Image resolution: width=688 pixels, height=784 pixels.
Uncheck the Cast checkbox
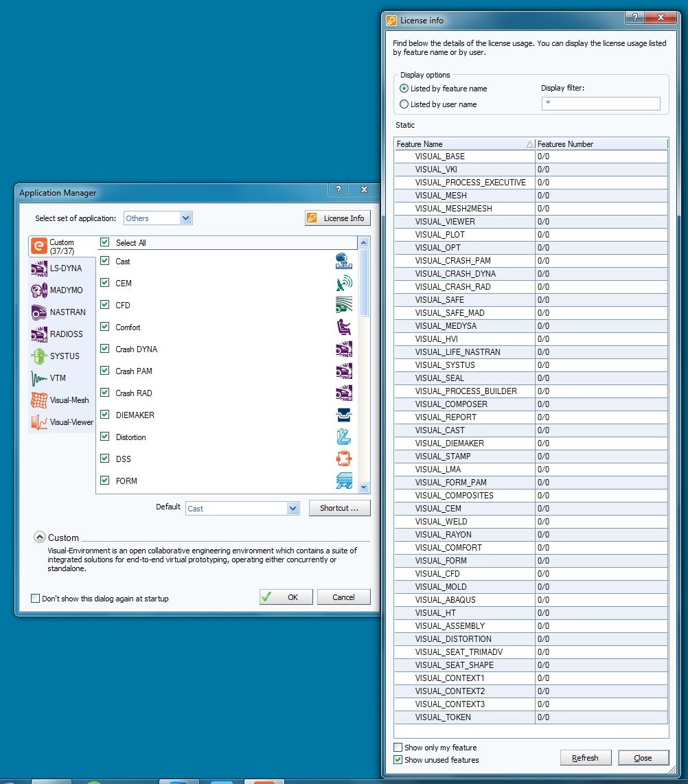click(x=104, y=261)
